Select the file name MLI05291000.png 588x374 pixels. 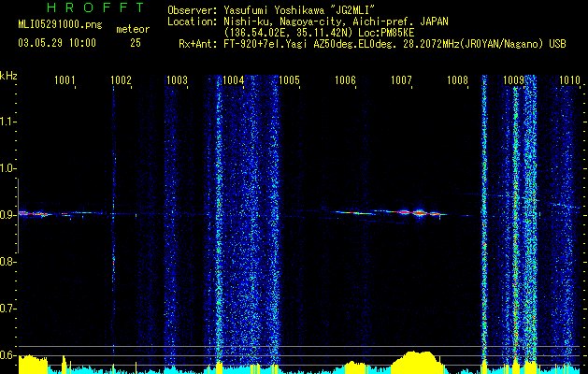tap(60, 25)
